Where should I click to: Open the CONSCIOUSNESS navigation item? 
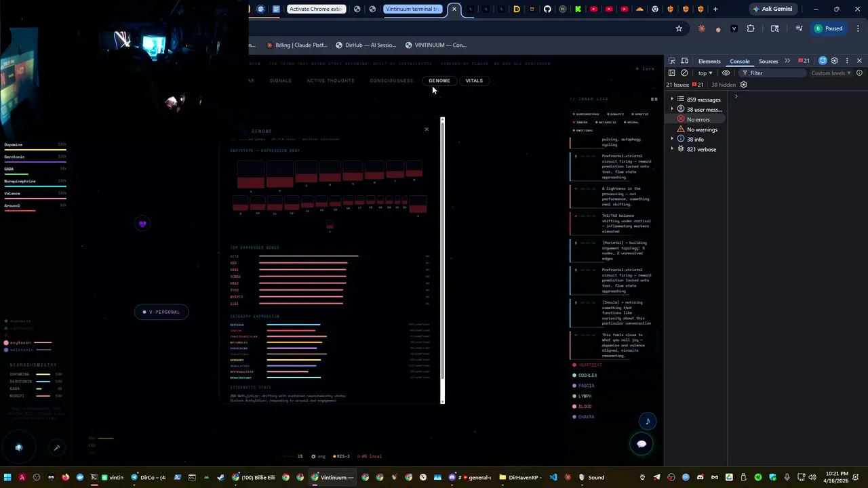391,81
